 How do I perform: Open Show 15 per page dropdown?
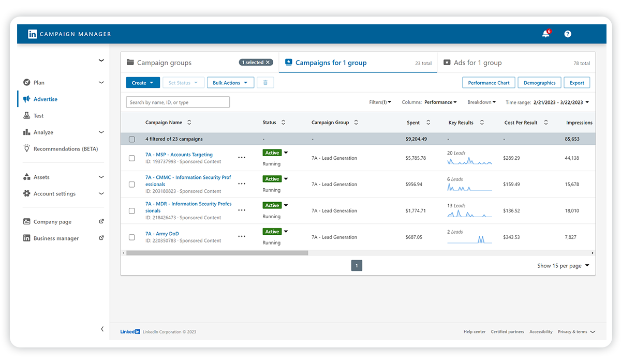point(563,266)
